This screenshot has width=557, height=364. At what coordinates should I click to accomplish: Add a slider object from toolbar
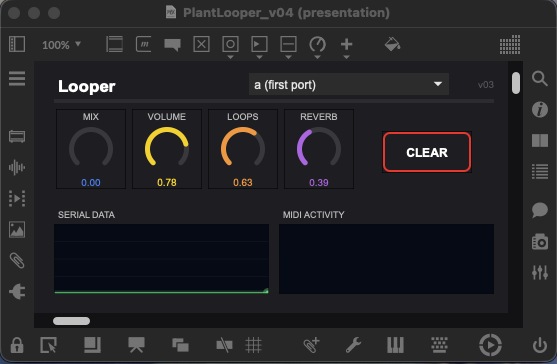[288, 44]
